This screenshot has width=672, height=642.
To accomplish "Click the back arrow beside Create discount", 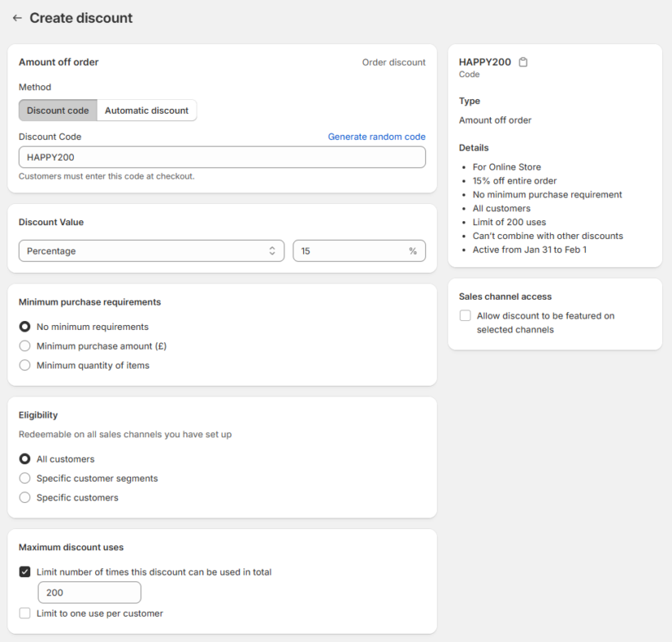I will (x=17, y=18).
